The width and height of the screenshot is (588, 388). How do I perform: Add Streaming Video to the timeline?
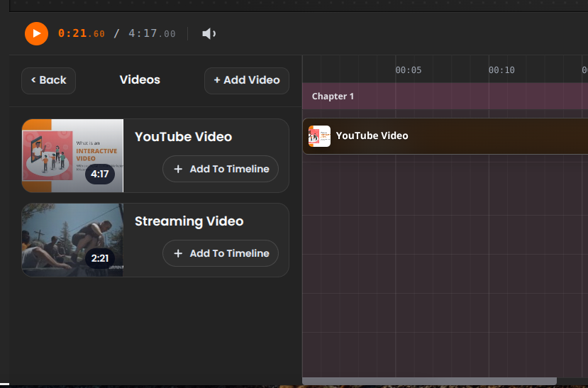(221, 253)
